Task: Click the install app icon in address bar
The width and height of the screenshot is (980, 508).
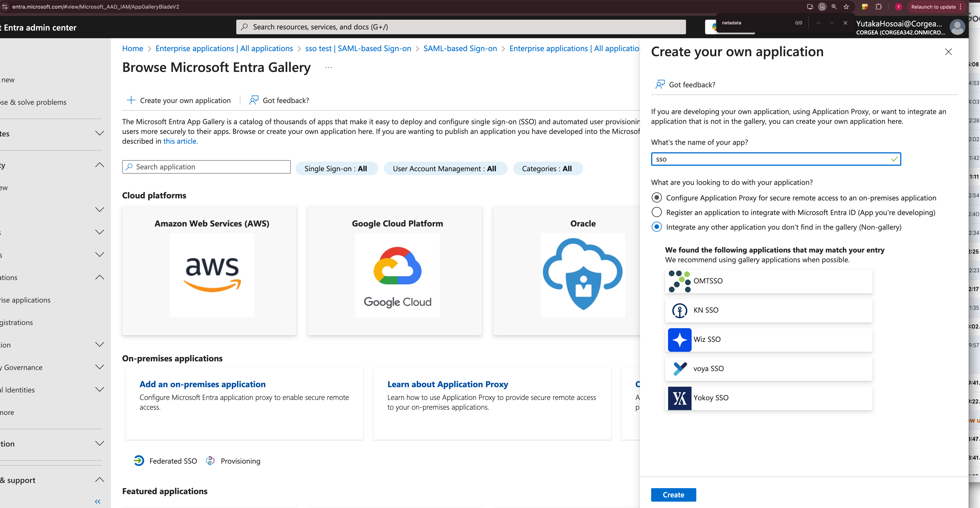Action: tap(810, 7)
